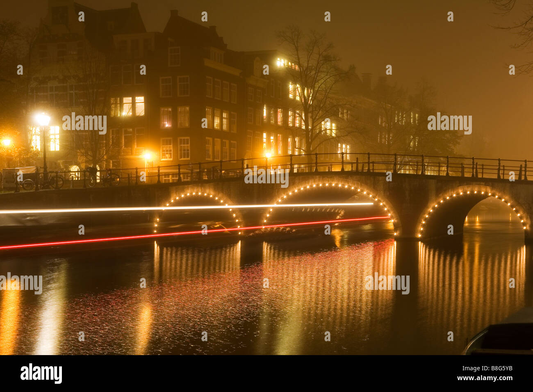Open the www.alamy.com link
Image resolution: width=533 pixels, height=392 pixels.
[485, 378]
